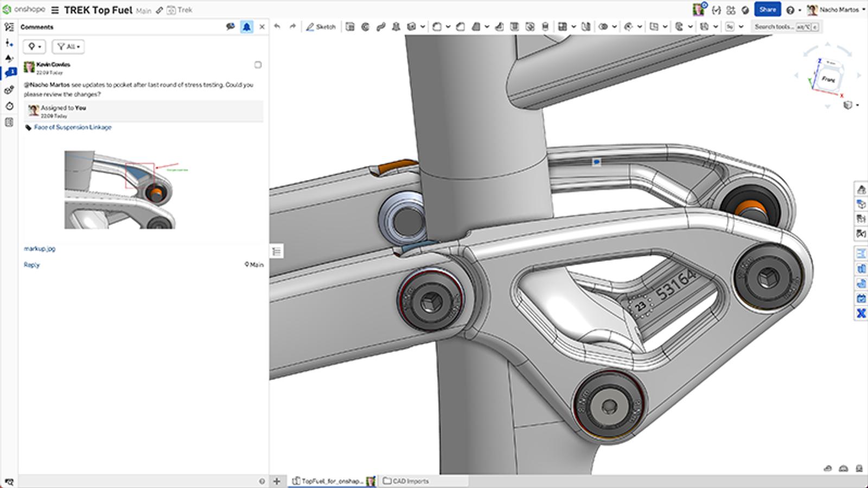The width and height of the screenshot is (868, 488).
Task: Open the Face of Suspension Linkage link
Action: (x=73, y=127)
